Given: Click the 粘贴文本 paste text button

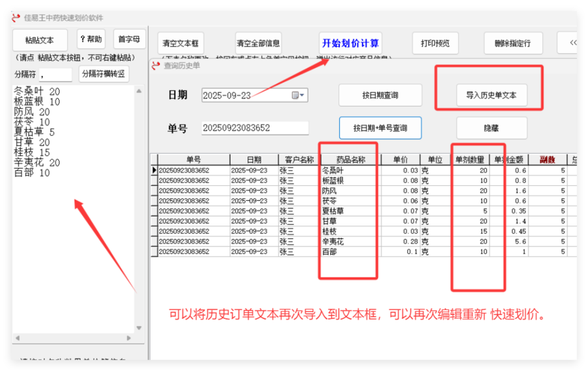Looking at the screenshot, I should click(40, 39).
